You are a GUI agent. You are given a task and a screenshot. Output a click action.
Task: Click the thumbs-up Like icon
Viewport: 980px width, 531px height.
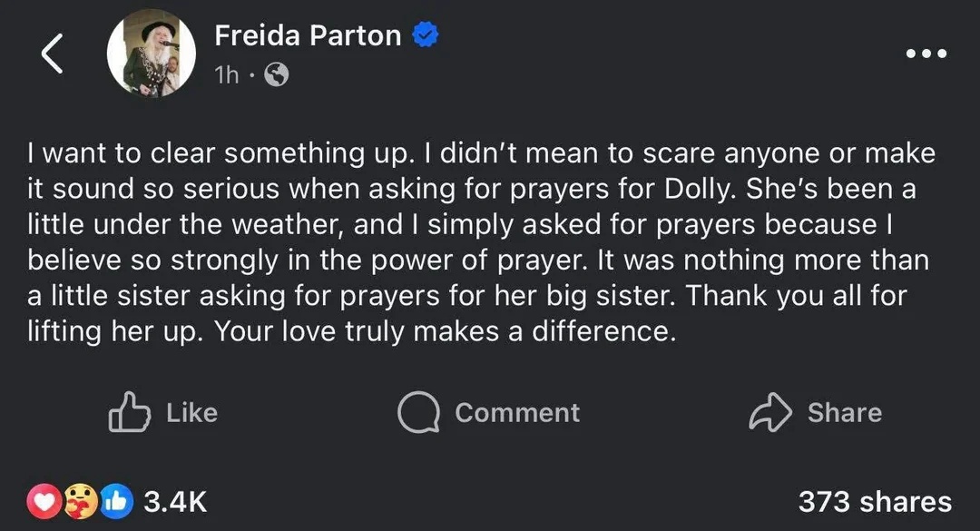(x=126, y=412)
